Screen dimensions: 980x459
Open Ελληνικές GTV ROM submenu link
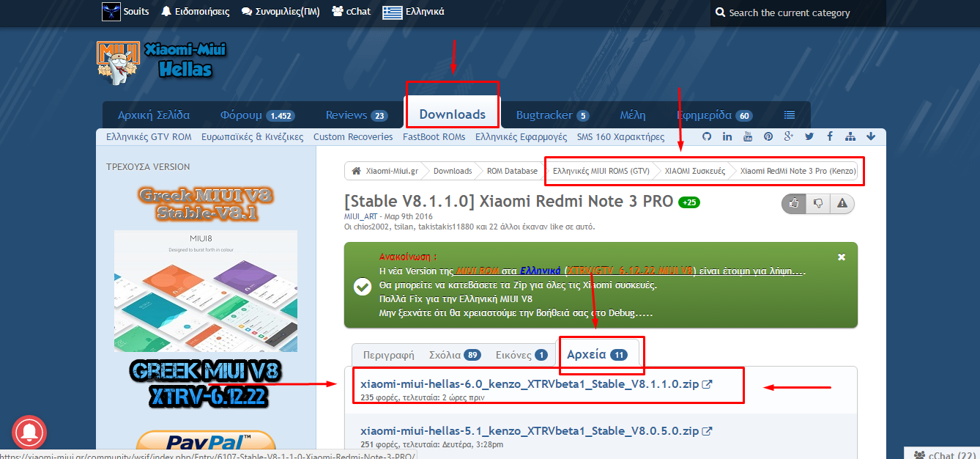[149, 136]
